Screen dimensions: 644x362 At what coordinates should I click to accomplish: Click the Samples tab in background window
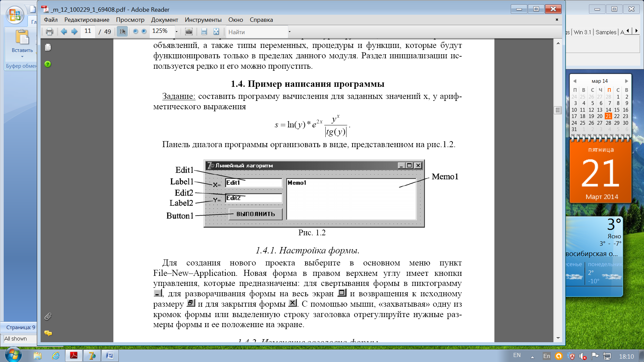(606, 32)
